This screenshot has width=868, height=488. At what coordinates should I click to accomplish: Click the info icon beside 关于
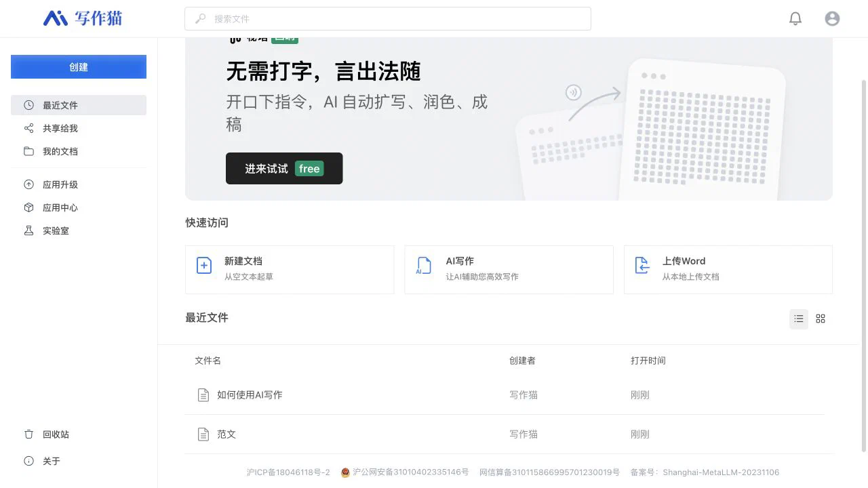(x=28, y=461)
